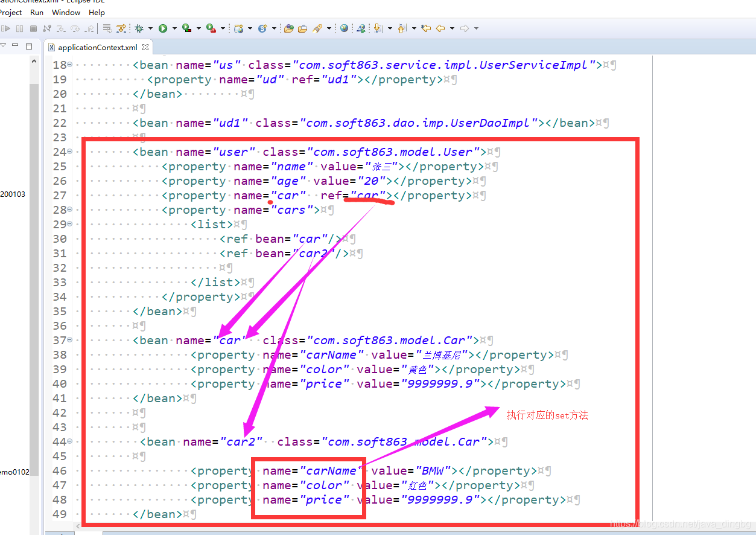Collapse the fold marker at line 44
This screenshot has width=756, height=535.
click(69, 442)
